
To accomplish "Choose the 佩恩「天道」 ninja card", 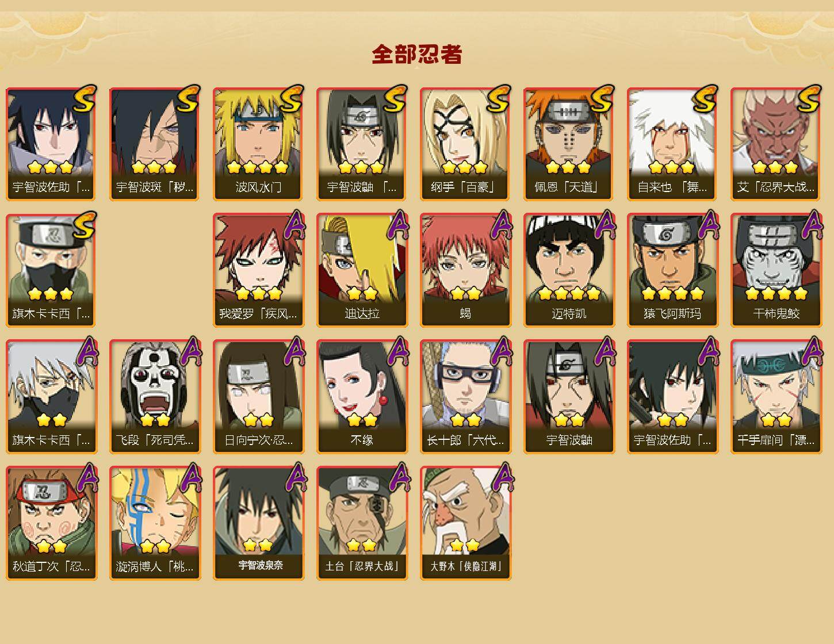I will point(569,144).
